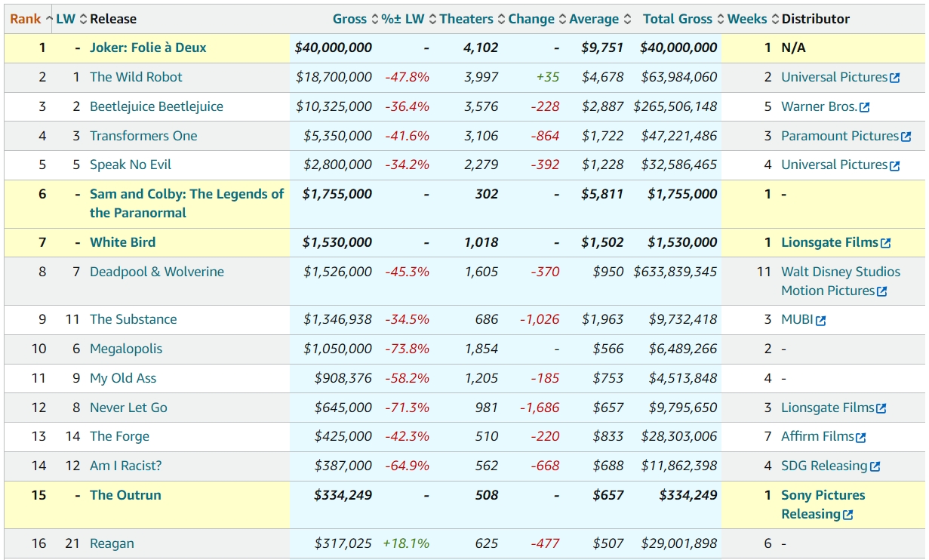Viewport: 929px width, 560px height.
Task: Select My Old Ass gross $908,376
Action: pyautogui.click(x=343, y=378)
